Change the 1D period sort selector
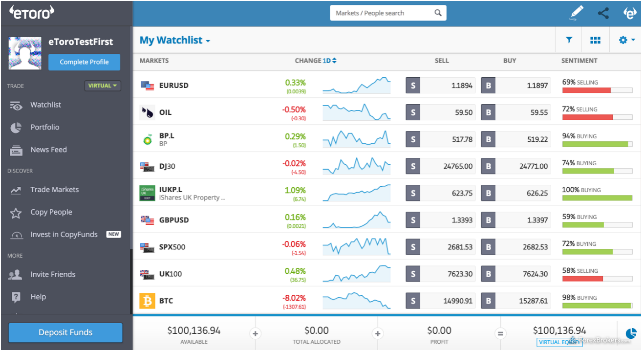 click(330, 61)
